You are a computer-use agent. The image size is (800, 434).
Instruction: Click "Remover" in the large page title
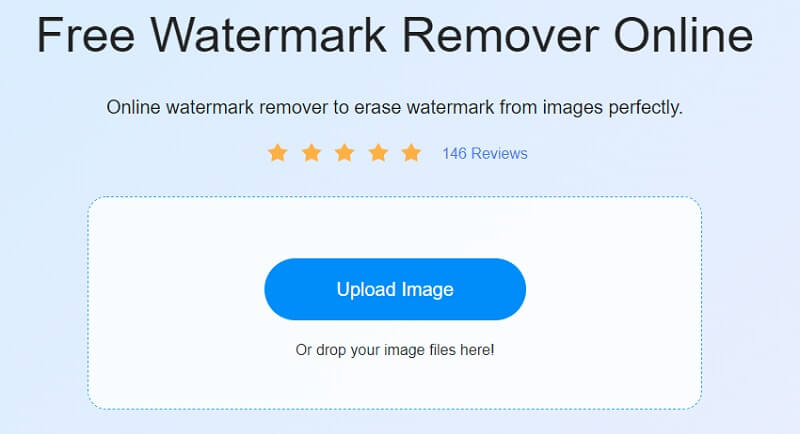pyautogui.click(x=501, y=35)
